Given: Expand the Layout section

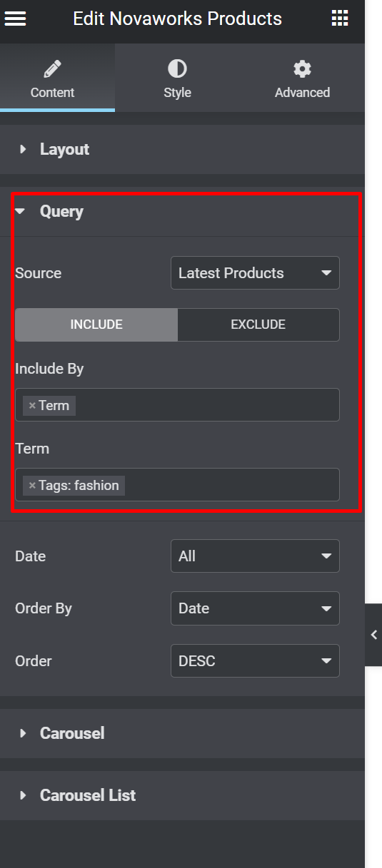Looking at the screenshot, I should (182, 149).
